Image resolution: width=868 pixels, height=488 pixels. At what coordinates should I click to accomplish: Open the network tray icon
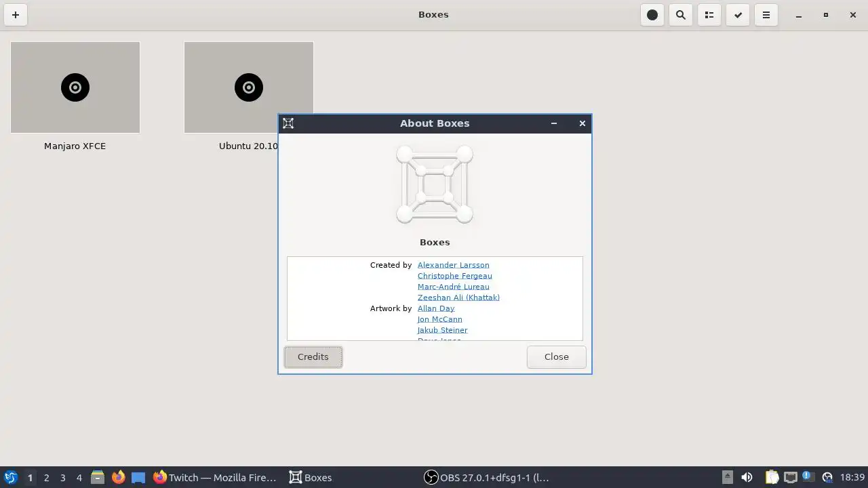coord(790,478)
